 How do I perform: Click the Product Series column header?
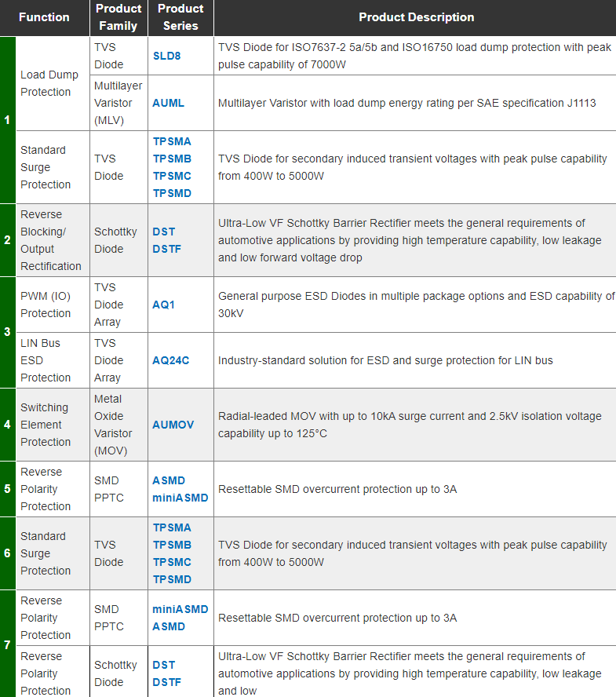180,17
